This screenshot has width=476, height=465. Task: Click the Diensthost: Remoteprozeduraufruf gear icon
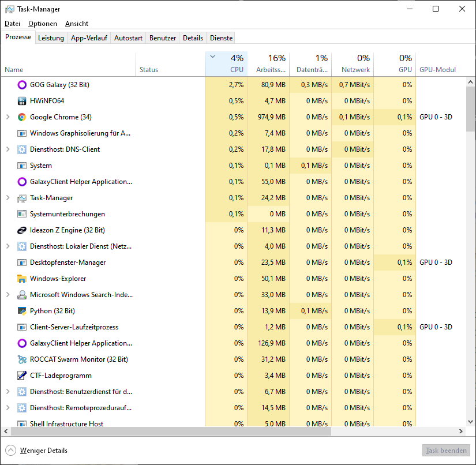pyautogui.click(x=22, y=408)
